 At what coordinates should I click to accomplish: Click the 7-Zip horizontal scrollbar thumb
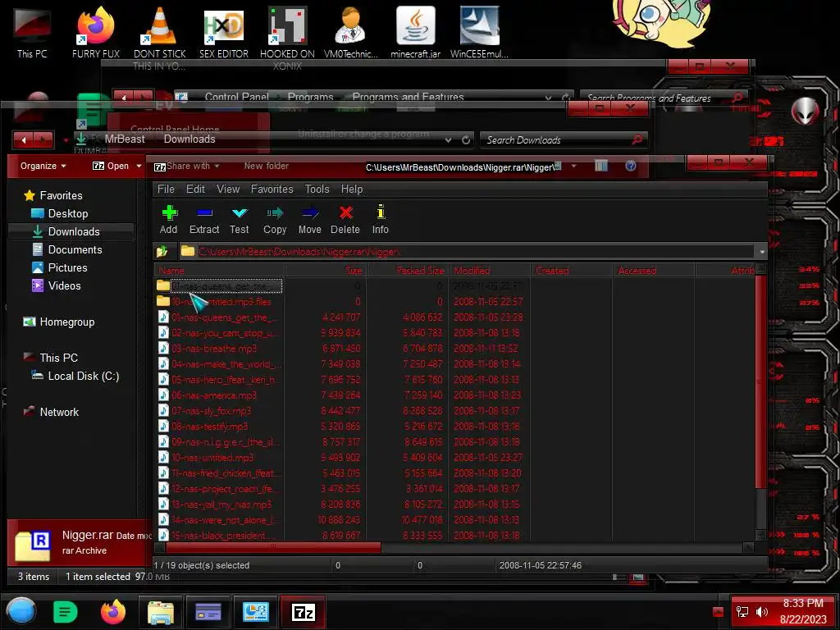[273, 547]
